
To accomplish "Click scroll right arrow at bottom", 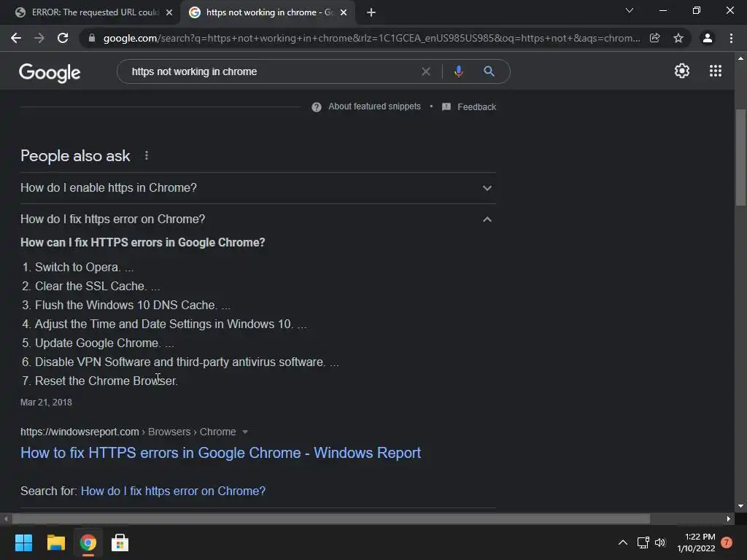I will (729, 518).
